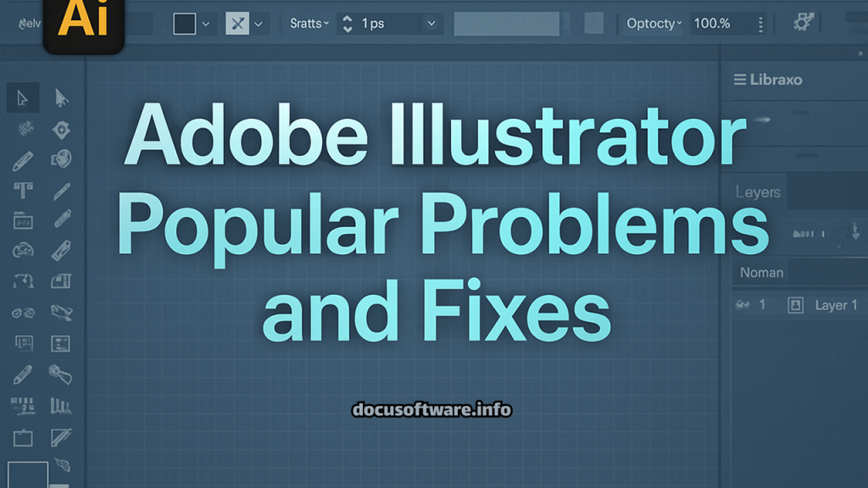Click the fill color swatch in the toolbar

pyautogui.click(x=185, y=23)
